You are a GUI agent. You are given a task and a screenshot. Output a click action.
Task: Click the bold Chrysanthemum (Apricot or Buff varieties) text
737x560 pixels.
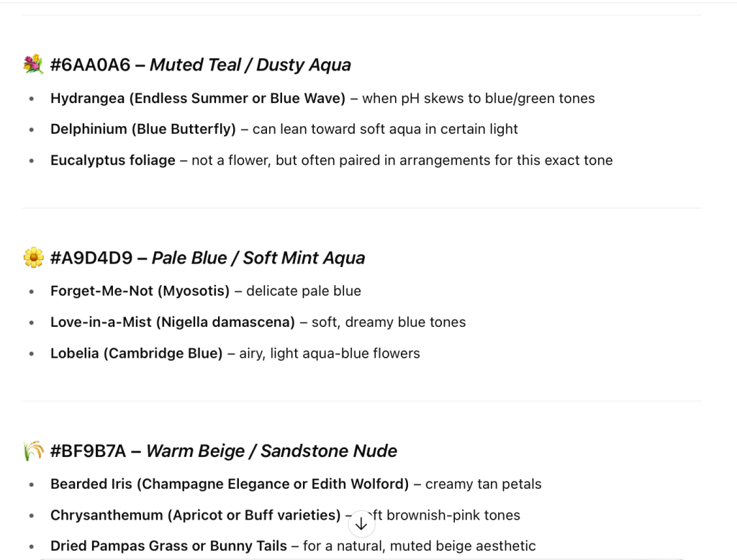(x=196, y=515)
